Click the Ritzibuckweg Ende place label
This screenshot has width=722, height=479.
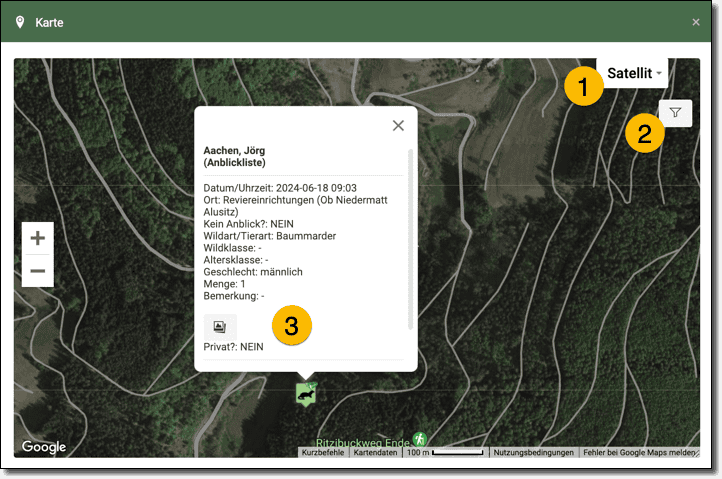(362, 441)
